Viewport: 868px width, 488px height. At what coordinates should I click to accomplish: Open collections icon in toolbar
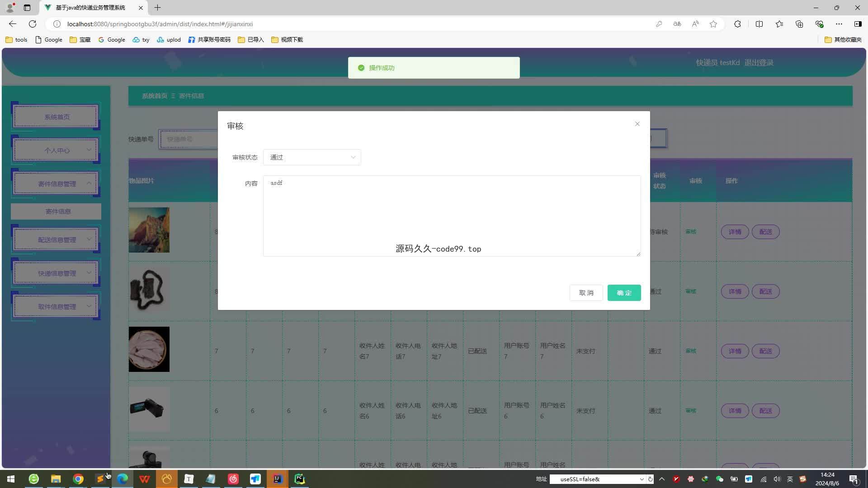(799, 24)
